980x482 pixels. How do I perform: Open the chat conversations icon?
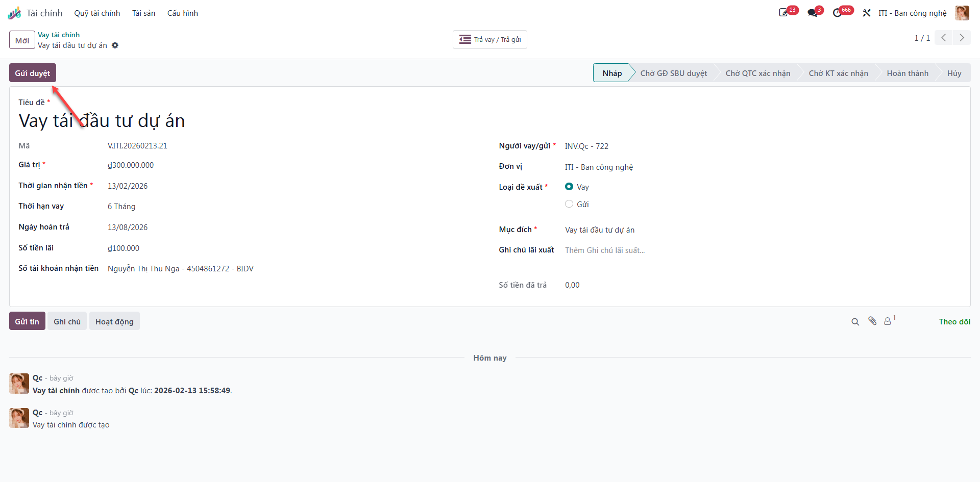[x=813, y=13]
